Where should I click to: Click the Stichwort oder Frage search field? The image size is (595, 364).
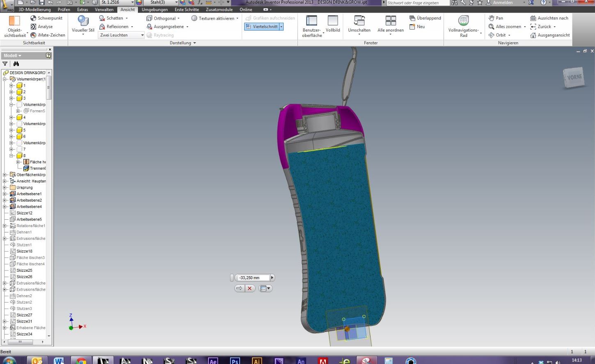click(418, 3)
